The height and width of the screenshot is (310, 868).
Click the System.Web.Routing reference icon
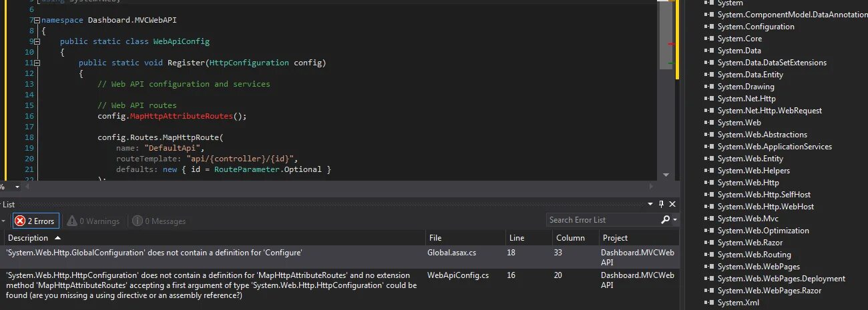(709, 255)
